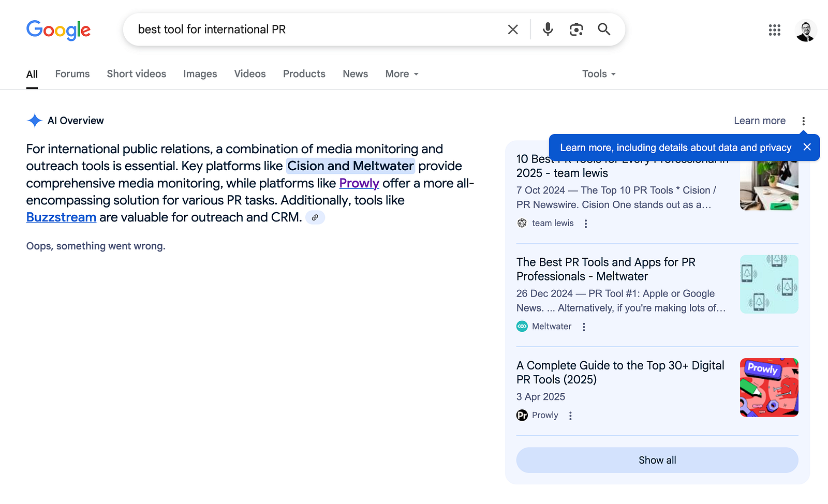Switch to the Videos tab
The image size is (828, 504).
click(250, 74)
